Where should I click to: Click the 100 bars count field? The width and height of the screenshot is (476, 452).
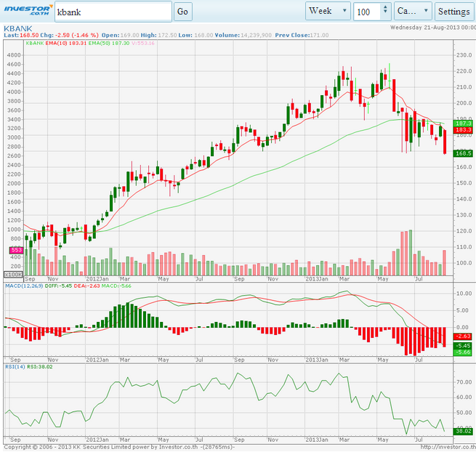point(367,12)
